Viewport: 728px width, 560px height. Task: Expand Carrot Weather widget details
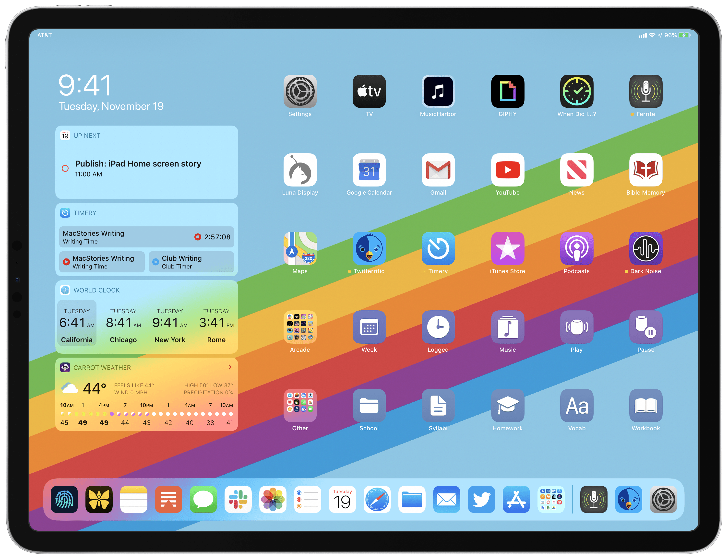point(233,368)
